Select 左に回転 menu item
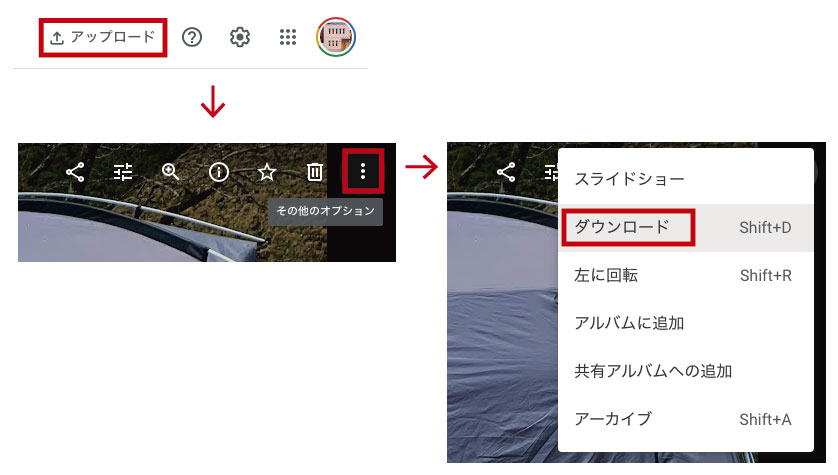 point(686,275)
